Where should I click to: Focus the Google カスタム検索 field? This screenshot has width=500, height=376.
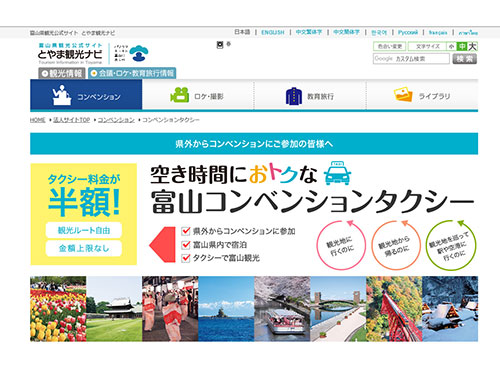pyautogui.click(x=411, y=59)
